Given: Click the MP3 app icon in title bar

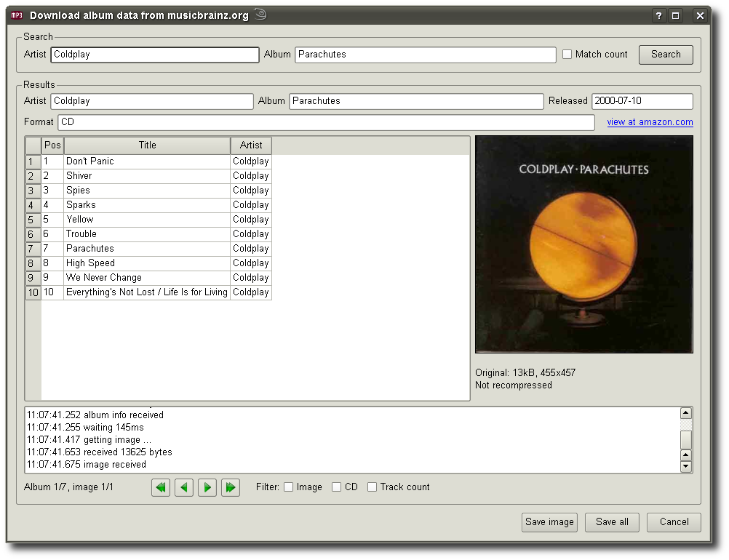Looking at the screenshot, I should pyautogui.click(x=17, y=15).
